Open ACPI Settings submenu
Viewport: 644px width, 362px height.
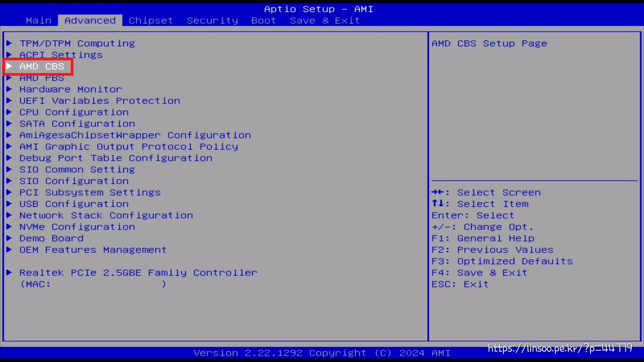click(x=61, y=55)
